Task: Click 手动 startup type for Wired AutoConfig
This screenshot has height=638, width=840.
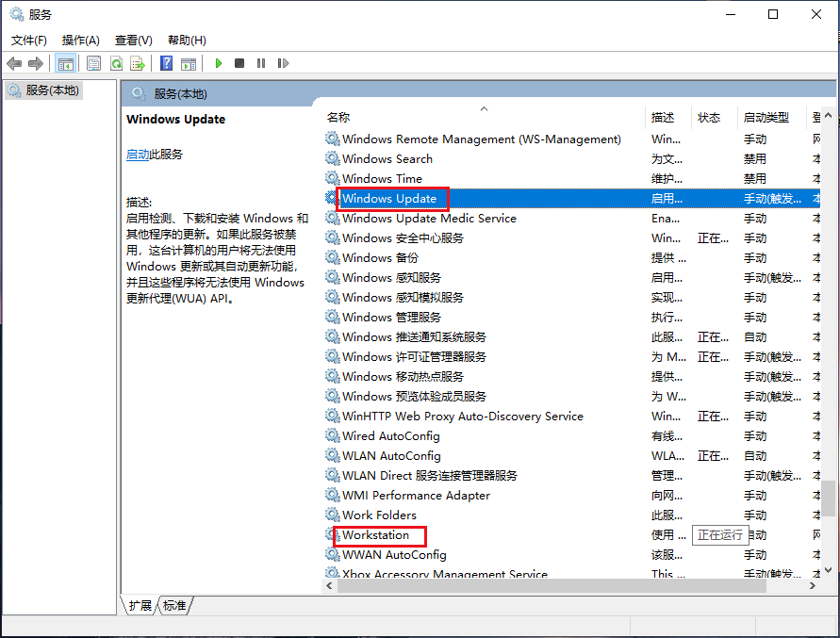Action: pyautogui.click(x=755, y=436)
